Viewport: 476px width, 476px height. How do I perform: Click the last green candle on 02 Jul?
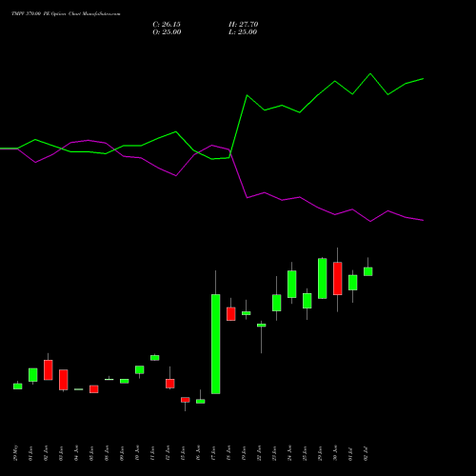[368, 271]
